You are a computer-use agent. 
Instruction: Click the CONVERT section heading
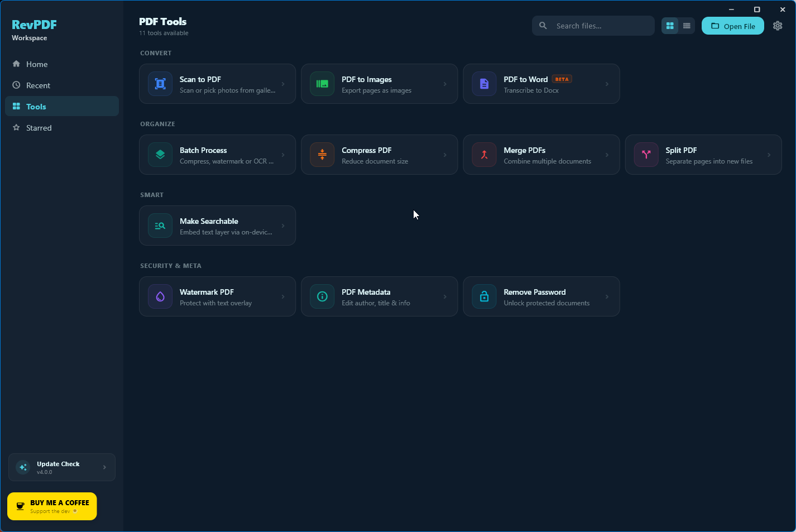tap(156, 53)
